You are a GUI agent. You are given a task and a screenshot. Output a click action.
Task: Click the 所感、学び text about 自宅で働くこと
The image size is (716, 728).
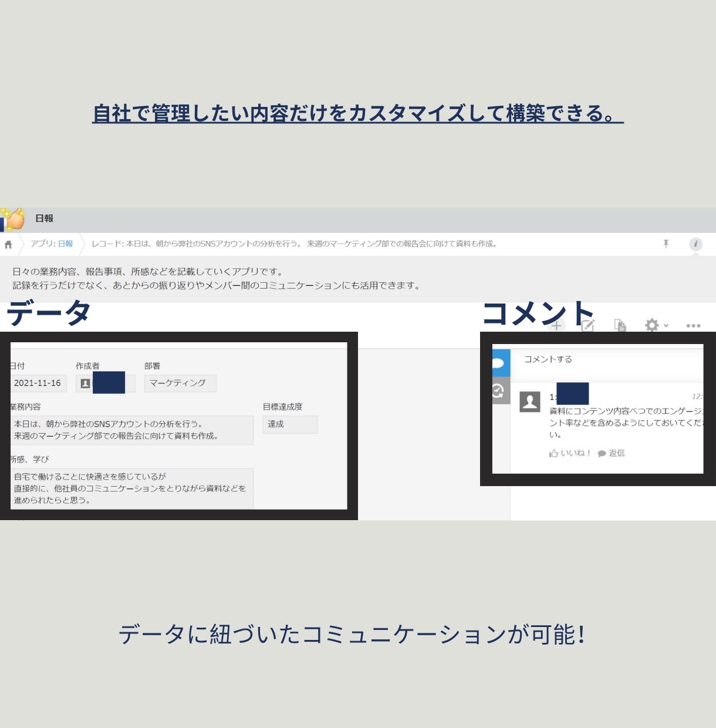(132, 488)
